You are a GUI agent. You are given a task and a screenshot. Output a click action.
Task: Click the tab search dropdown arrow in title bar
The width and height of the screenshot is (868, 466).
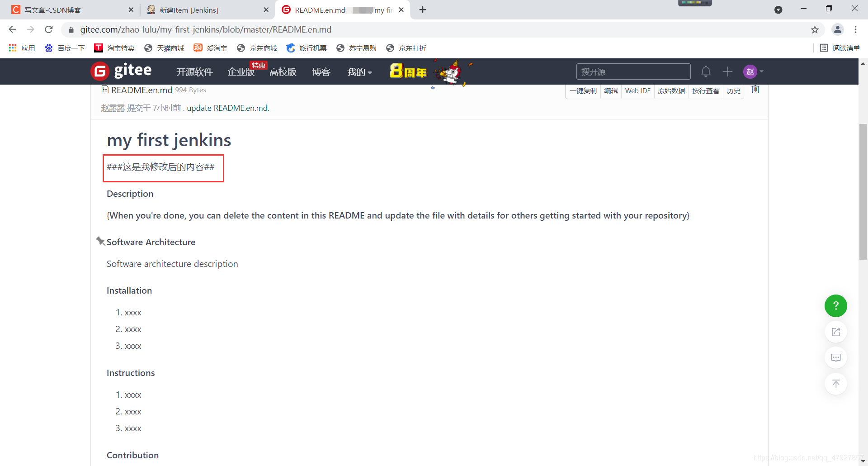coord(778,10)
